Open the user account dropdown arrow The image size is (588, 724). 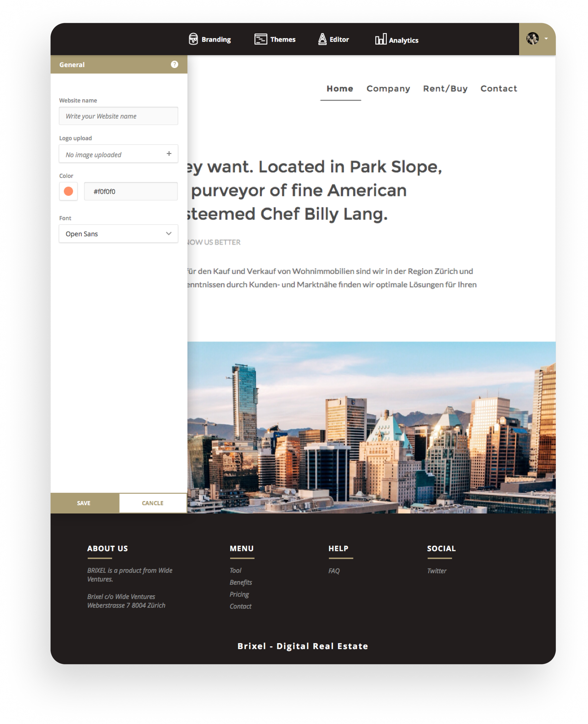point(546,39)
